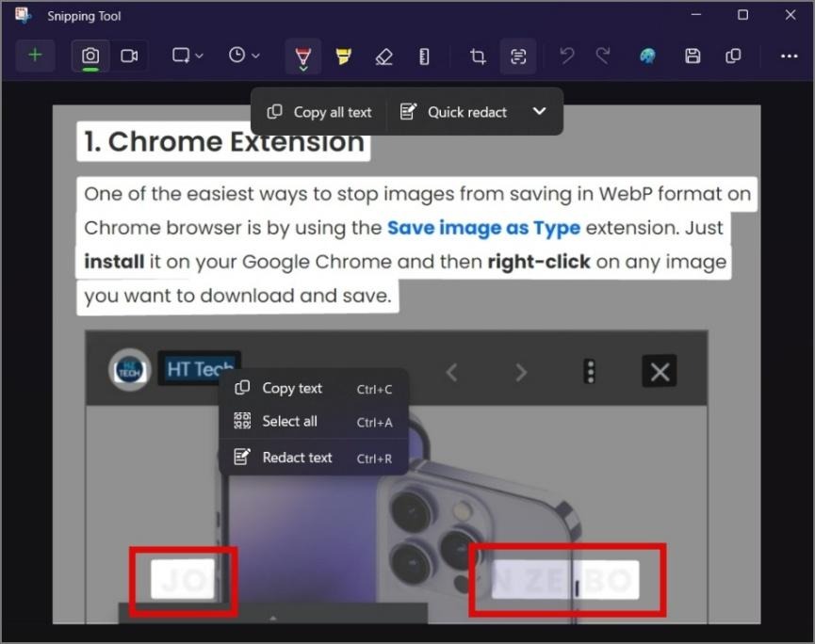Click the 1. Chrome Extension heading text

(224, 142)
